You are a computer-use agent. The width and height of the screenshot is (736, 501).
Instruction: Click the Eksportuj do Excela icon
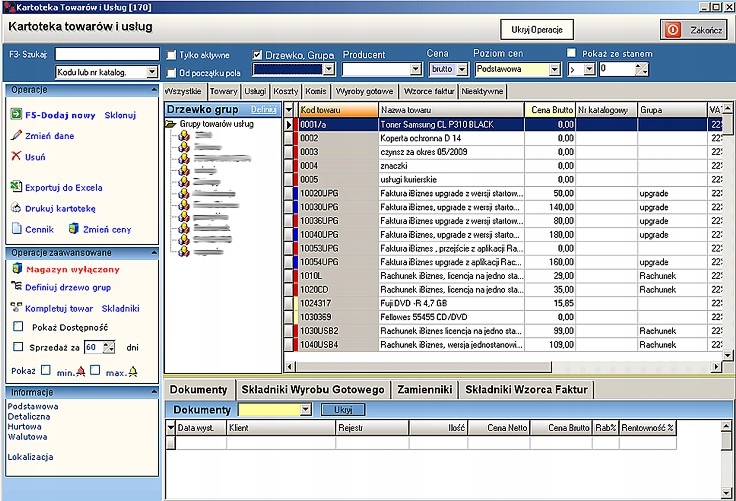tap(15, 187)
